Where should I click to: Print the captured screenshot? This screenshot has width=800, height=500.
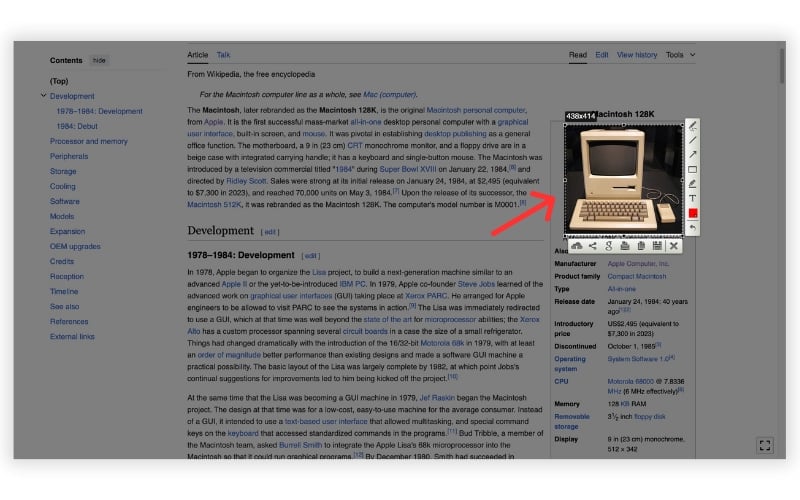(x=625, y=246)
